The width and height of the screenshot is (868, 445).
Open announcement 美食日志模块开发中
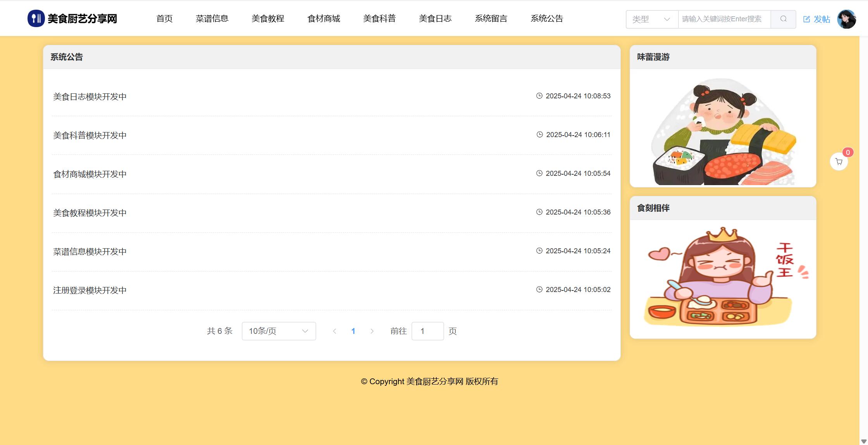90,96
